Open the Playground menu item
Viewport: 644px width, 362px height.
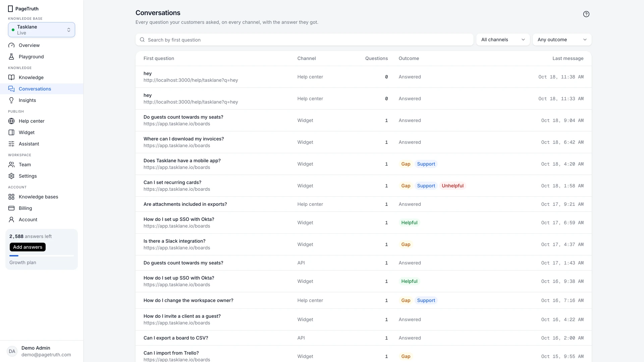pyautogui.click(x=42, y=57)
